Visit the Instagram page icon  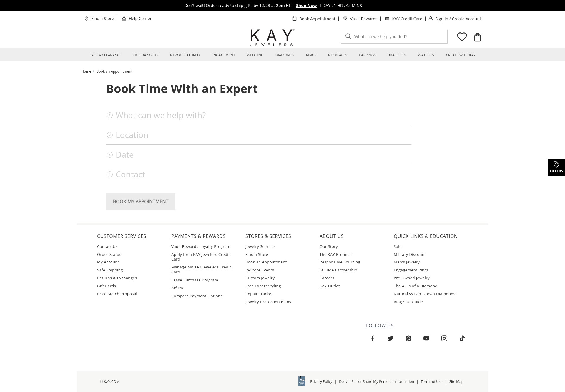tap(444, 338)
